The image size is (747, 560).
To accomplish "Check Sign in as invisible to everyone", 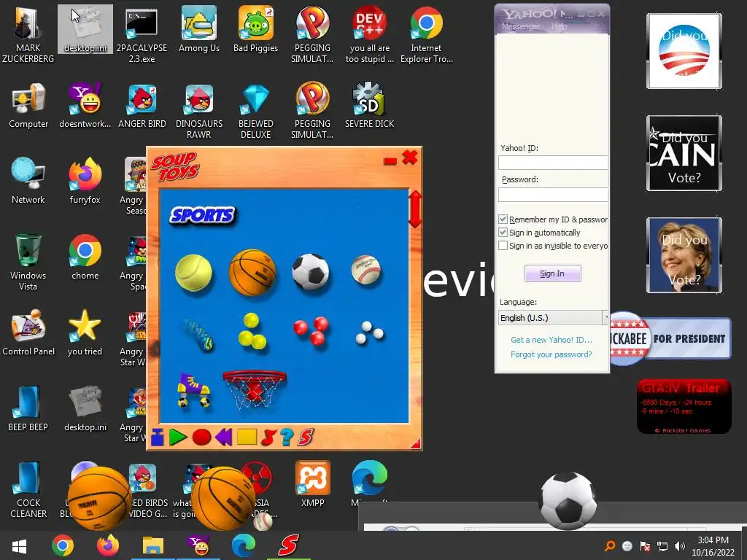I will (x=503, y=246).
